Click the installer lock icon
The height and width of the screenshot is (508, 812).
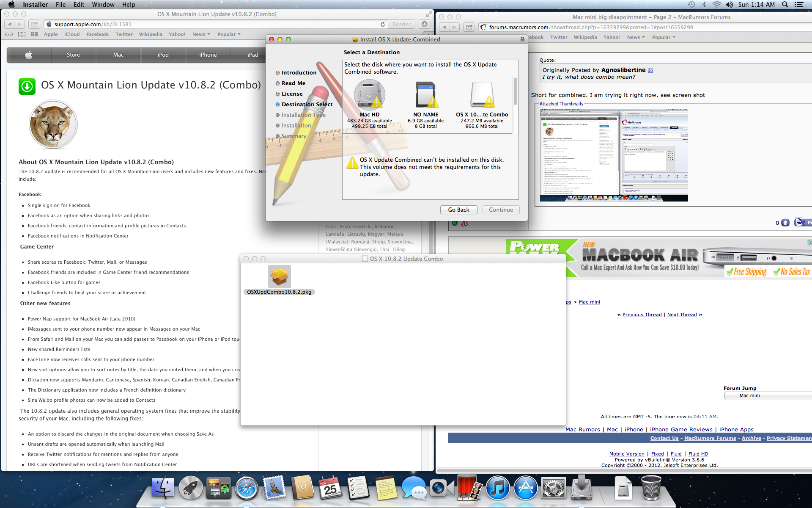[x=522, y=39]
